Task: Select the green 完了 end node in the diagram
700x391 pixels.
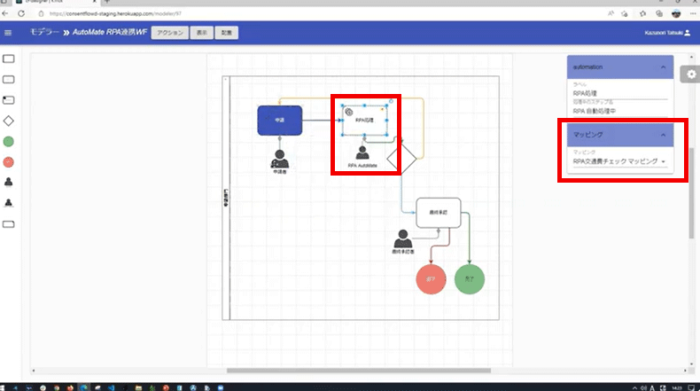Action: click(x=469, y=279)
